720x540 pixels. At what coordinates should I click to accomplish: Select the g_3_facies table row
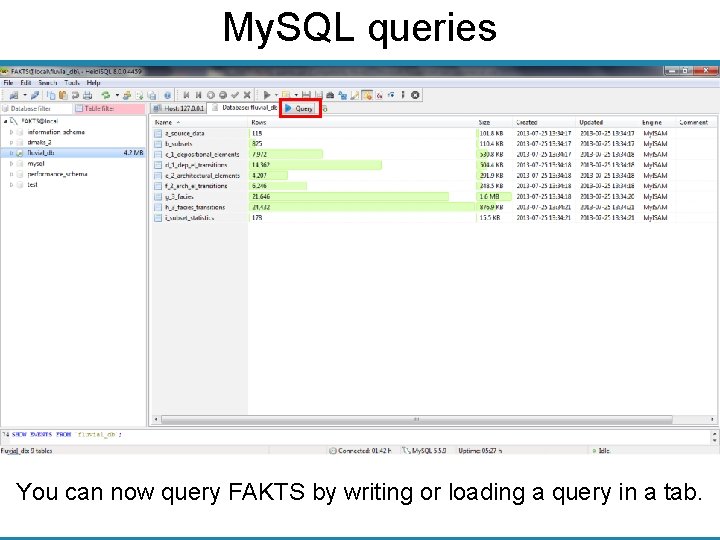[x=433, y=197]
